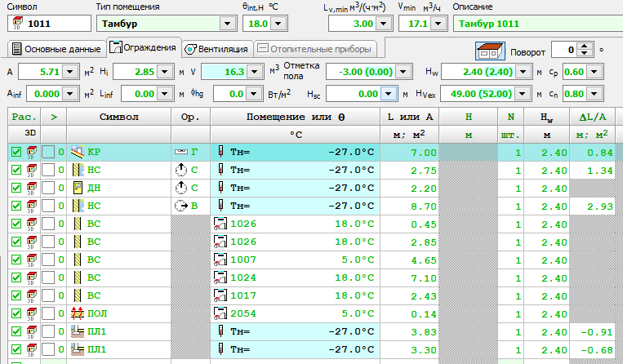Open the Ainf dropdown showing 0.000
623x364 pixels.
coord(70,94)
